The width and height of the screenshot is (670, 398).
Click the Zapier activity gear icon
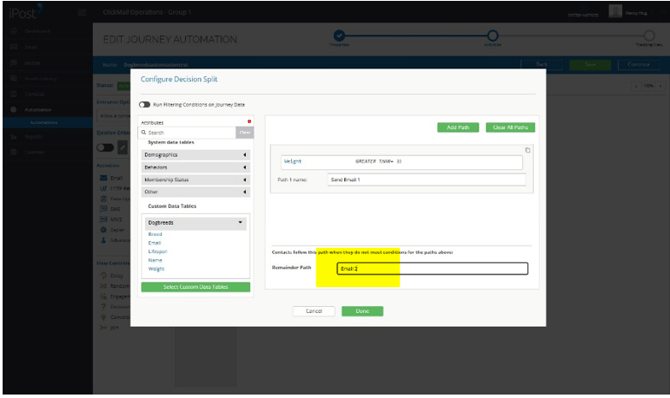pyautogui.click(x=103, y=230)
